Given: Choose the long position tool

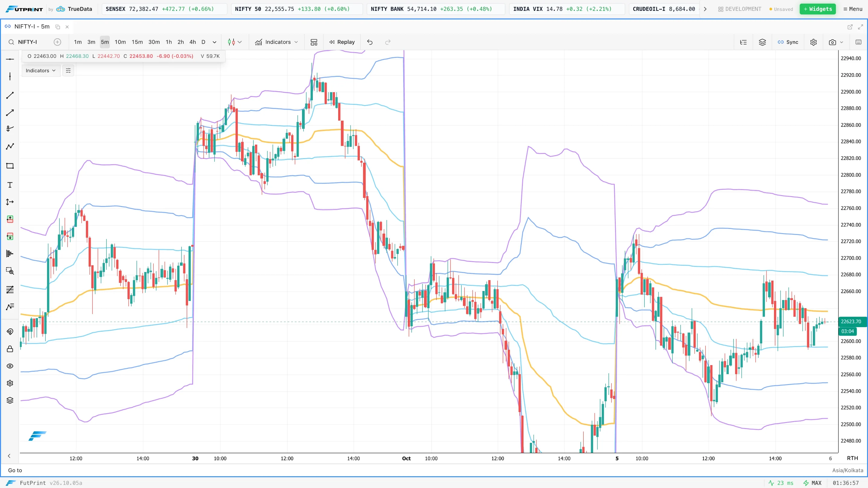Looking at the screenshot, I should pos(10,219).
